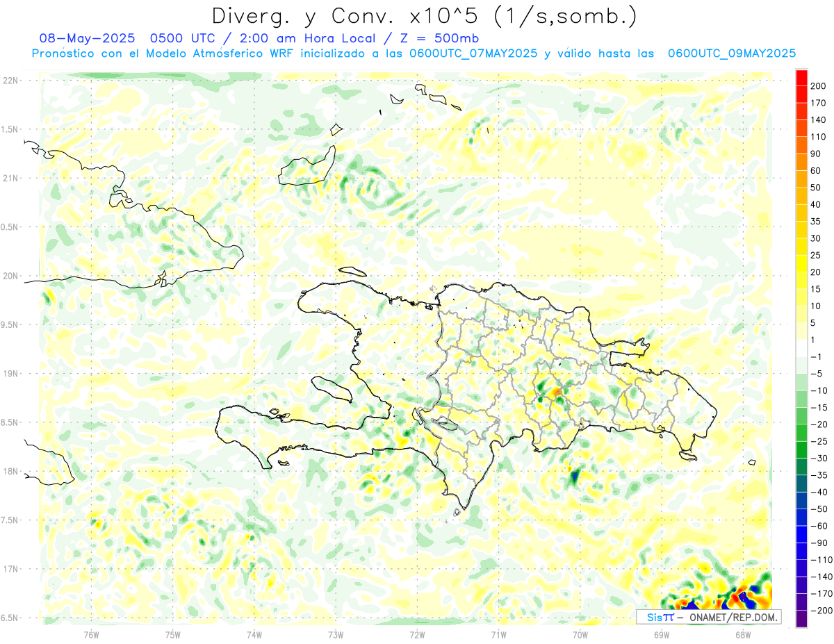Click the colorbar label '-90'
The image size is (834, 644).
click(818, 543)
